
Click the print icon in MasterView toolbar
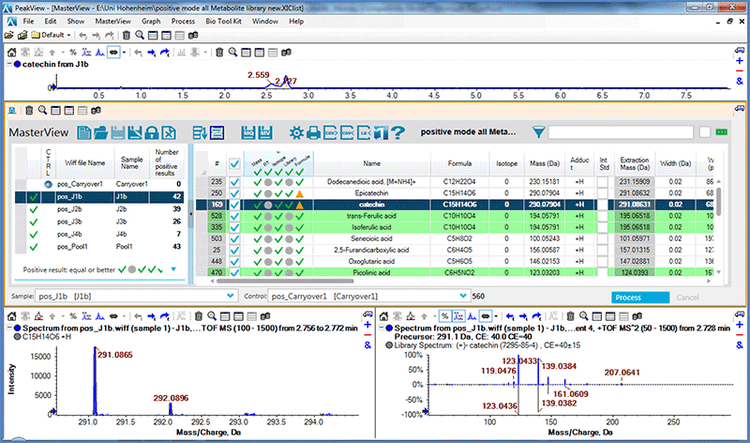pos(315,132)
